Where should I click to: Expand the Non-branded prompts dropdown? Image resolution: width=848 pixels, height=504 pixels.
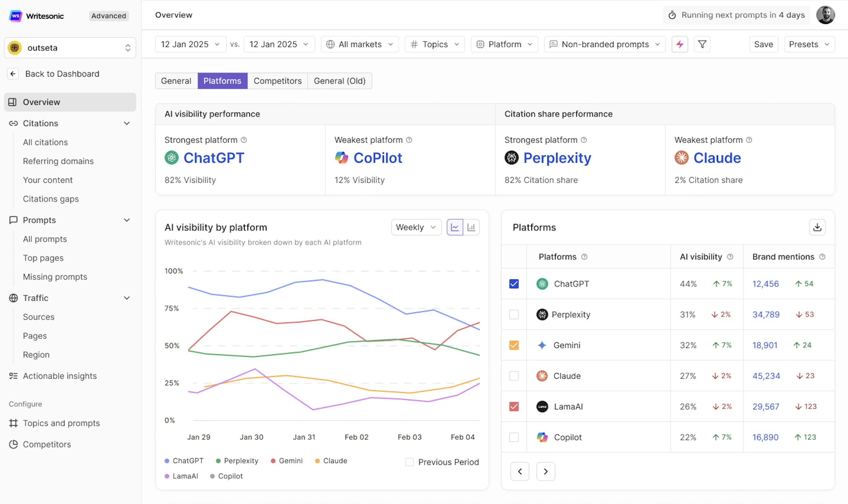click(x=605, y=44)
